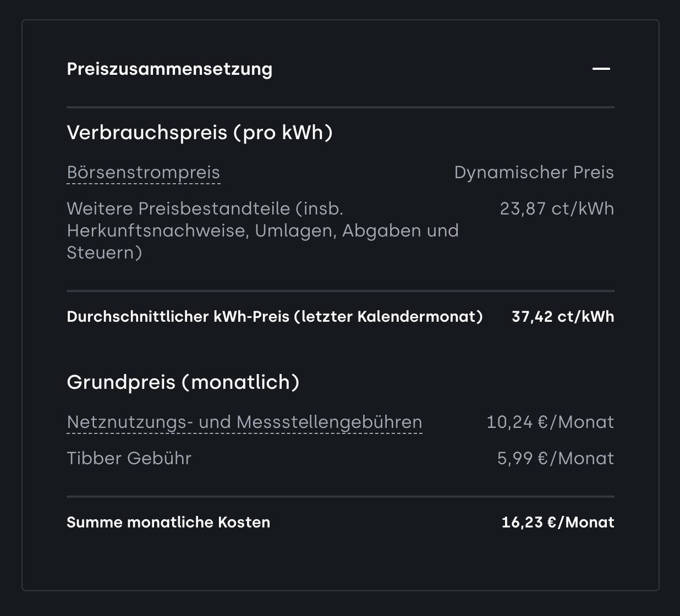Click the Grundpreis (monatlich) heading

coord(183,382)
